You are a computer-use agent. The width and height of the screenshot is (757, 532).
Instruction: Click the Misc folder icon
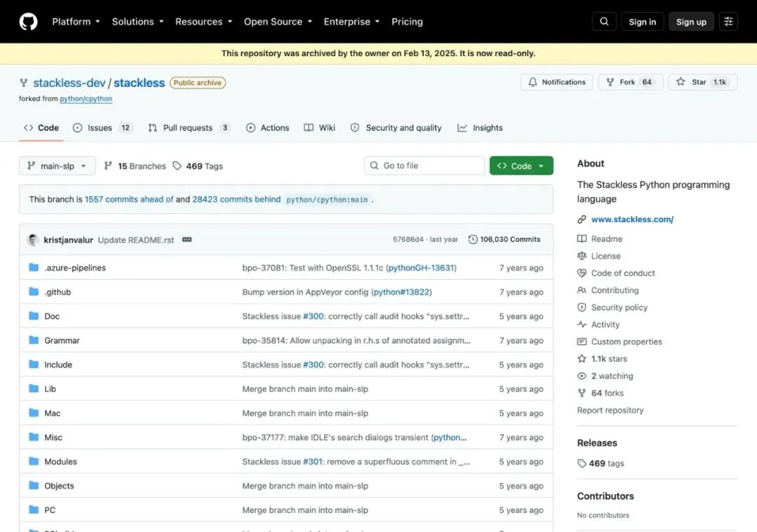[34, 437]
